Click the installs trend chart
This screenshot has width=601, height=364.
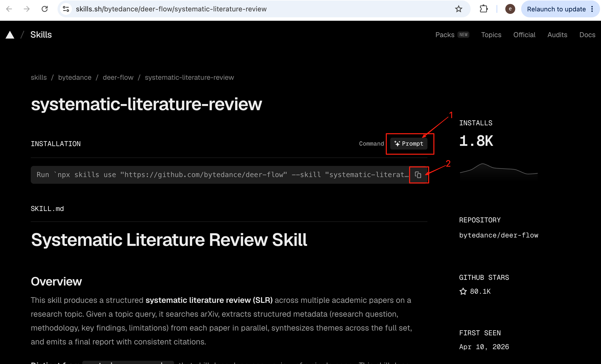(499, 171)
